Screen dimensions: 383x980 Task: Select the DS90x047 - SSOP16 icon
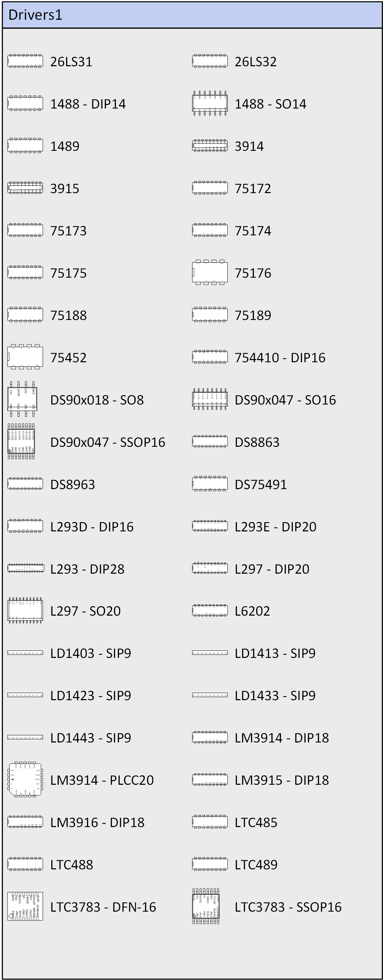[21, 442]
